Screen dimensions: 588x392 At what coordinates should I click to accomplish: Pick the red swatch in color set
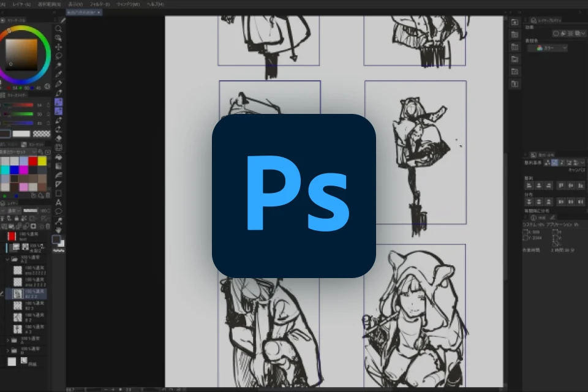(x=33, y=161)
